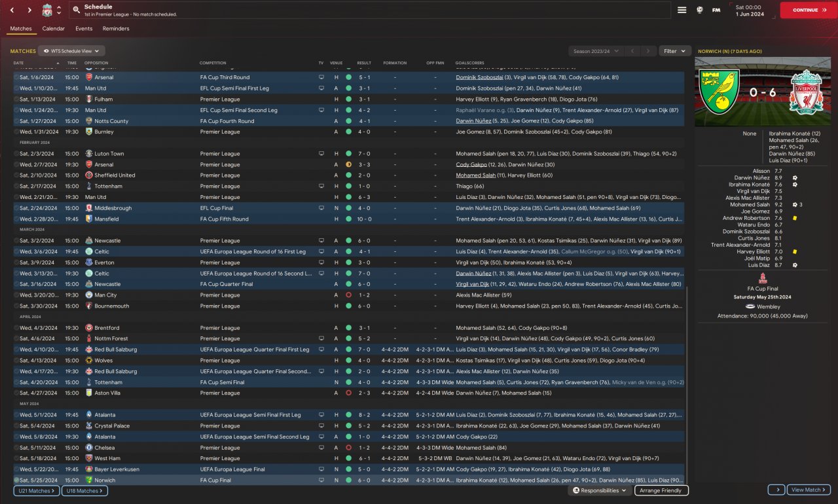
Task: Click the eye icon in WTS Schedule View
Action: pos(46,50)
